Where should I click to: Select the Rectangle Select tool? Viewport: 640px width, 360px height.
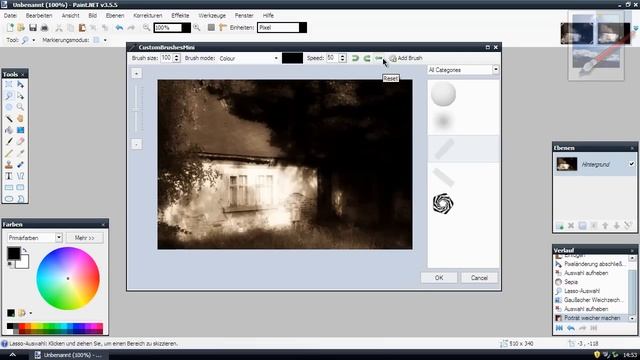pyautogui.click(x=9, y=84)
